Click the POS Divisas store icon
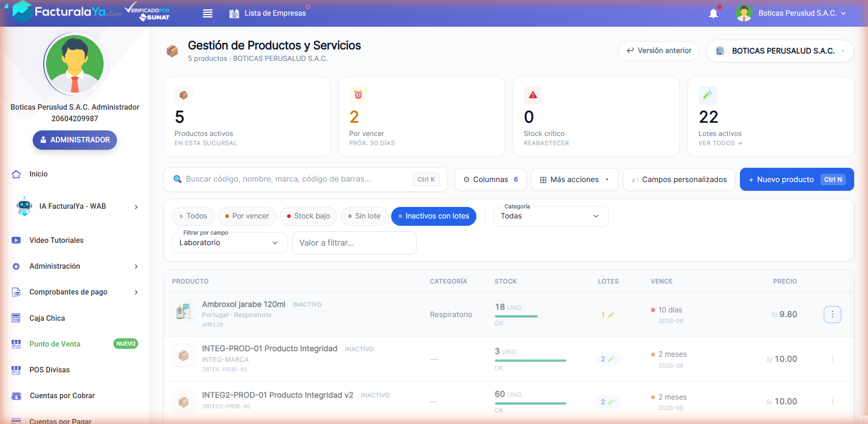 [16, 370]
